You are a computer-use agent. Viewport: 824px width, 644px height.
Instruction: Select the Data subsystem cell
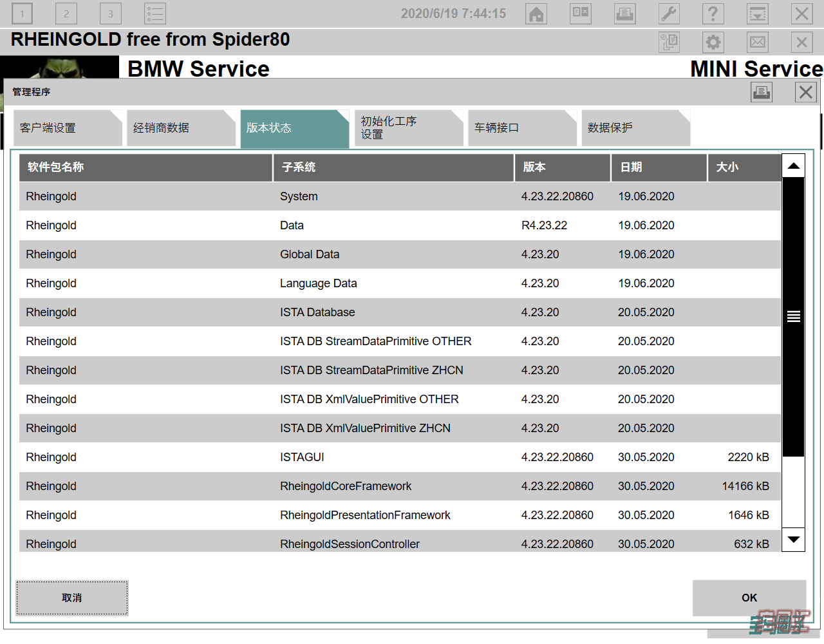(292, 225)
